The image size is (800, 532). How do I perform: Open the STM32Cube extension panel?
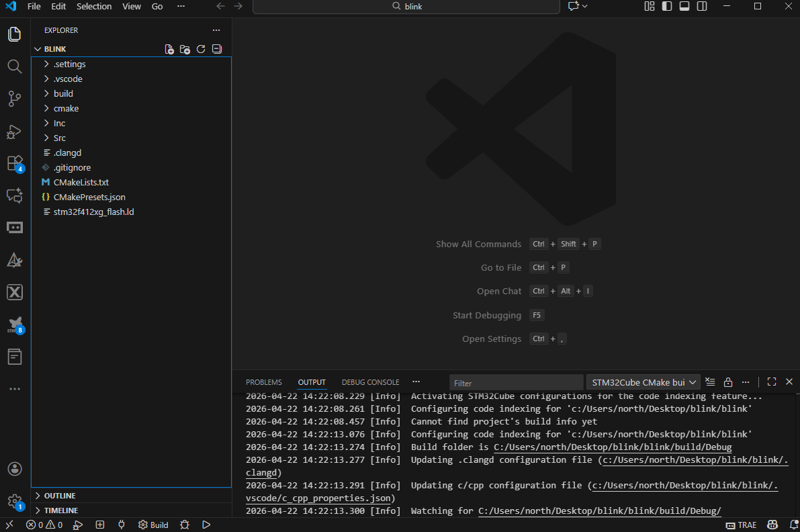[15, 325]
